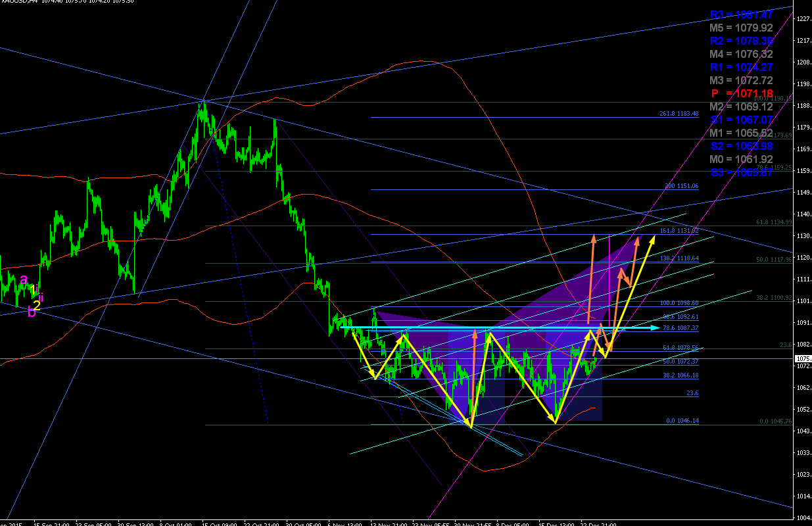This screenshot has width=812, height=526.
Task: Select the 1062 price axis label
Action: tap(803, 387)
